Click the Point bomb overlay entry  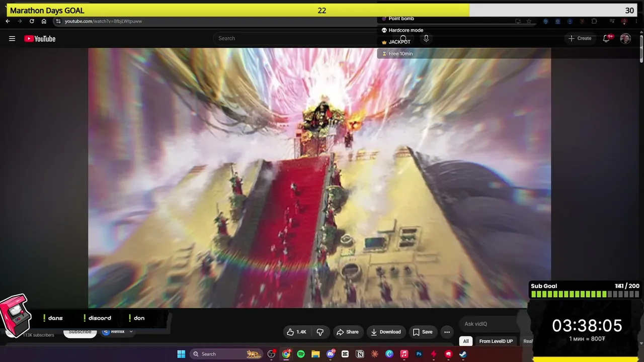[397, 19]
